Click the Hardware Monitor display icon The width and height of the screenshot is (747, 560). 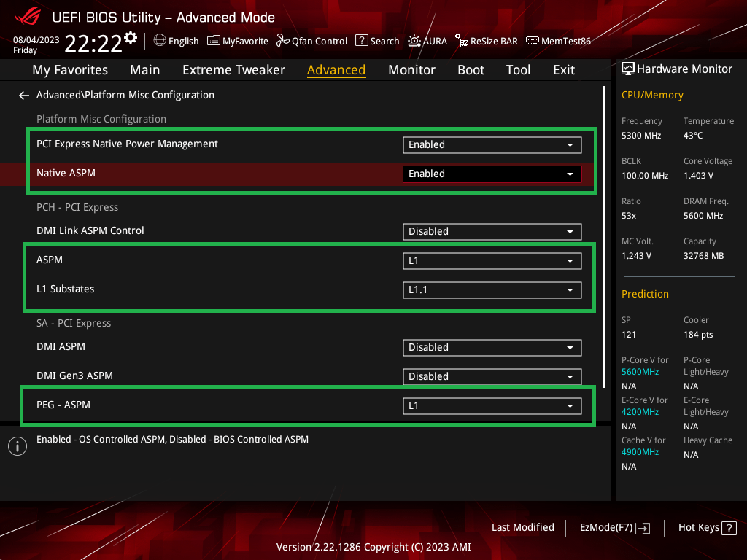click(x=628, y=69)
